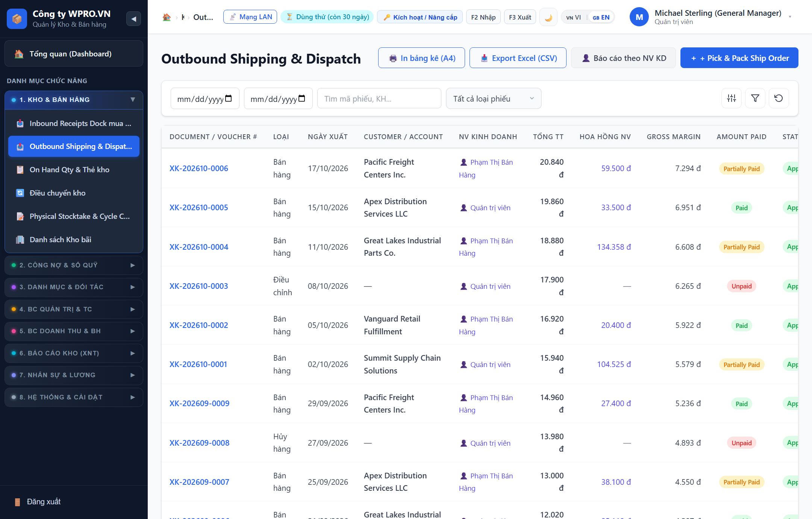Click F3 Xuất shortcut button
The width and height of the screenshot is (812, 519).
(520, 17)
